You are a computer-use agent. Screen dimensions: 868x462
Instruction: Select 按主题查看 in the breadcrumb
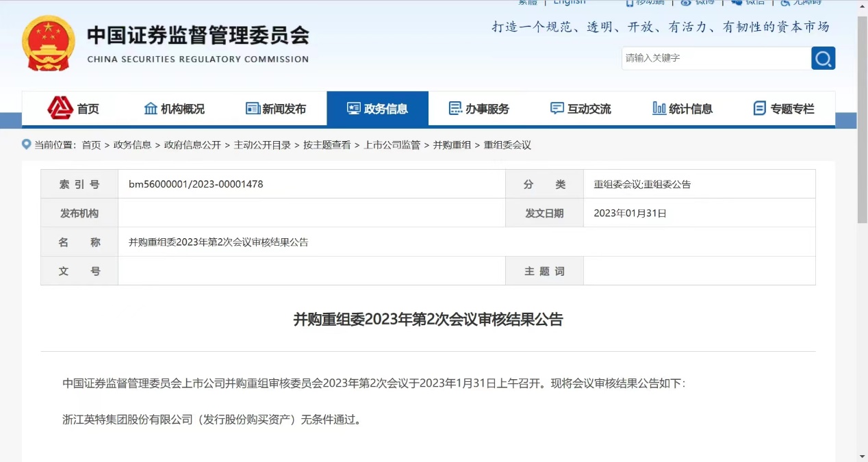coord(327,145)
